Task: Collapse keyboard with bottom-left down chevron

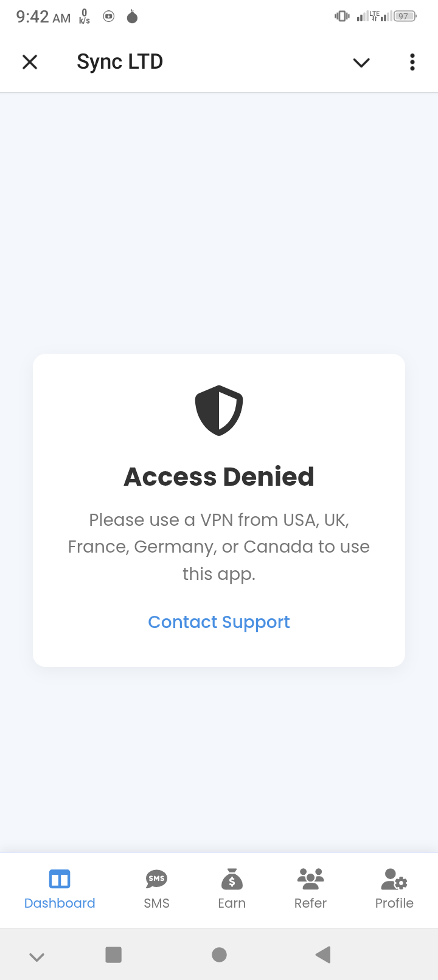Action: pyautogui.click(x=36, y=957)
